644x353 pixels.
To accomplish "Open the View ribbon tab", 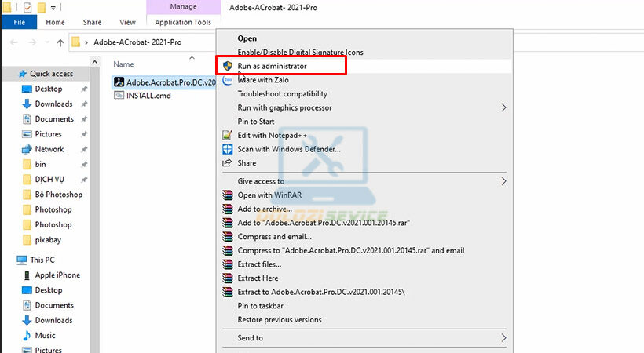I will click(x=127, y=23).
